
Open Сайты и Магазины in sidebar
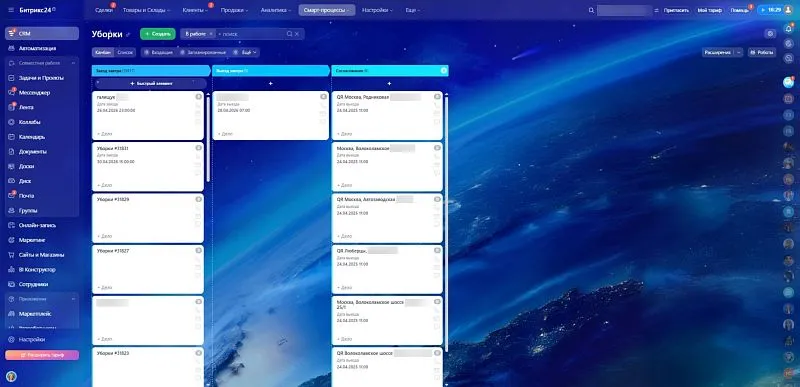pos(42,254)
